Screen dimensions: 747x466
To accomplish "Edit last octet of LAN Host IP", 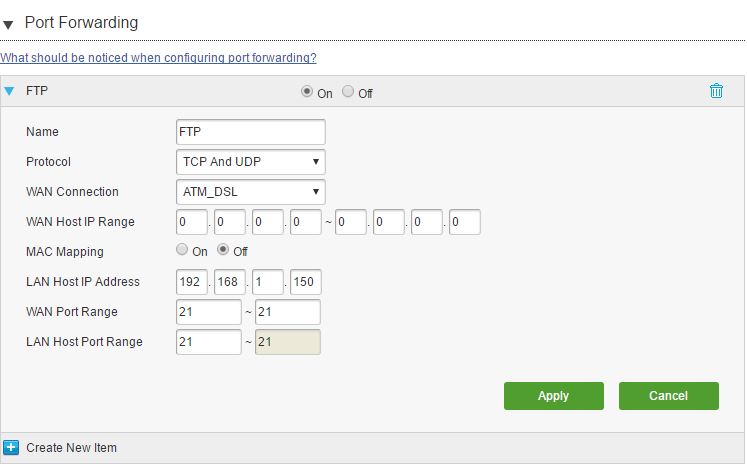I will [305, 282].
